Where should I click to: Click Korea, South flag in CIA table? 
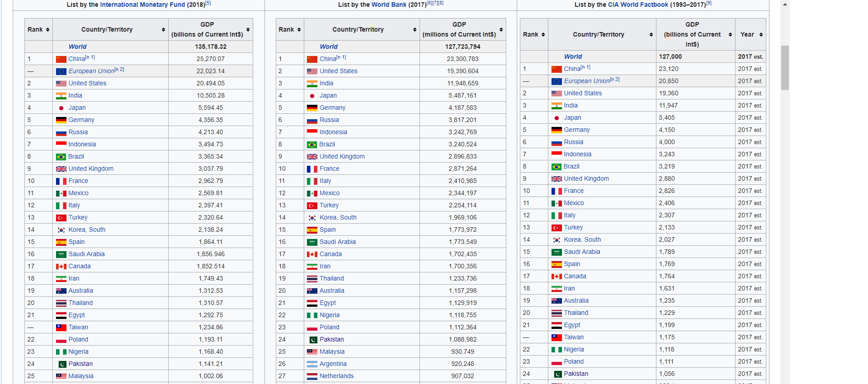click(x=557, y=240)
